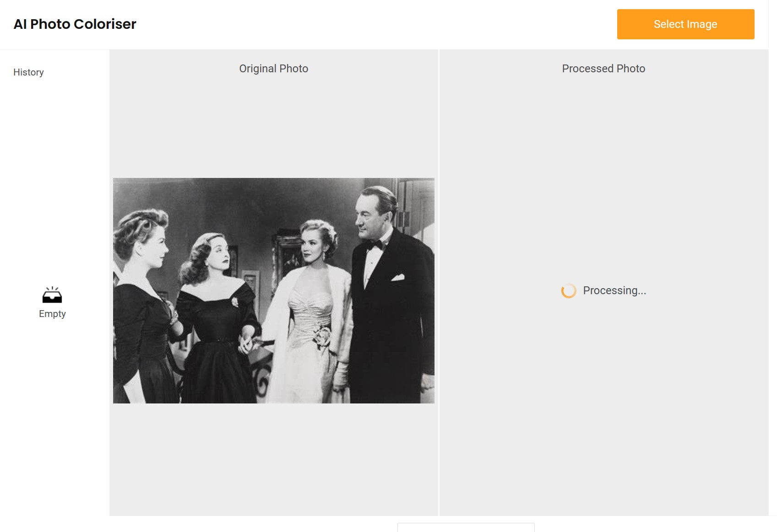The width and height of the screenshot is (777, 532).
Task: Click the man's bow tie in photo
Action: 375,245
